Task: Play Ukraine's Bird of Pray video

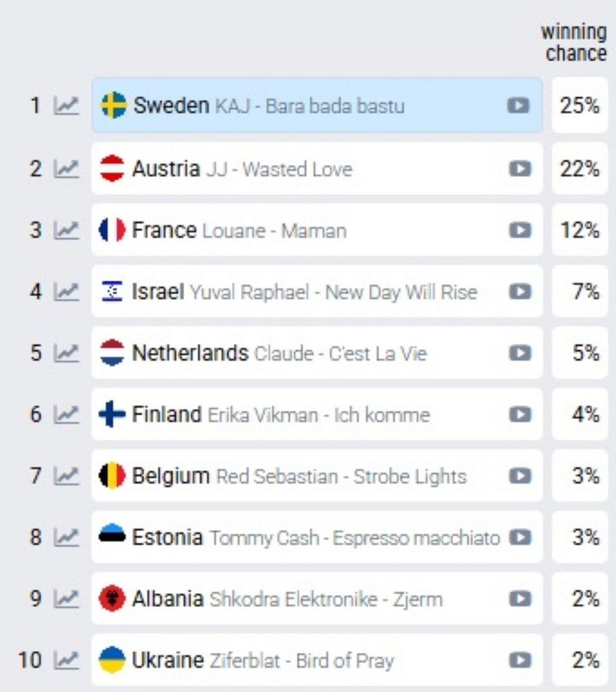Action: coord(520,660)
